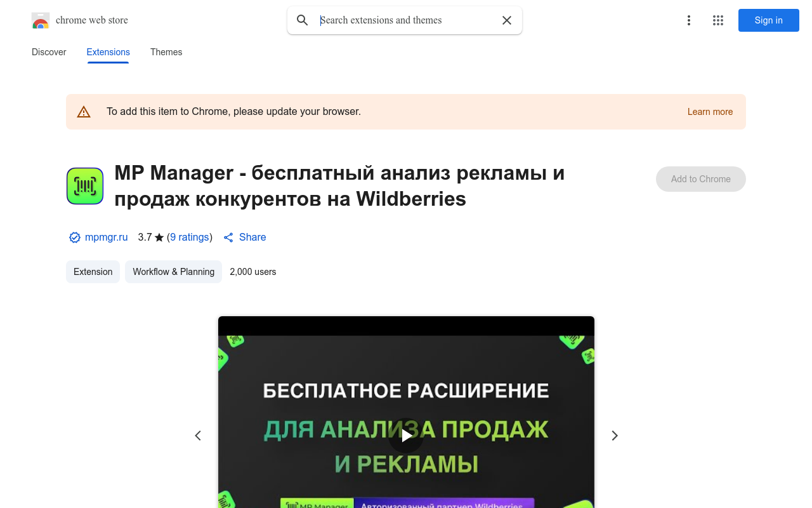812x508 pixels.
Task: Click the rating star icon
Action: click(159, 237)
